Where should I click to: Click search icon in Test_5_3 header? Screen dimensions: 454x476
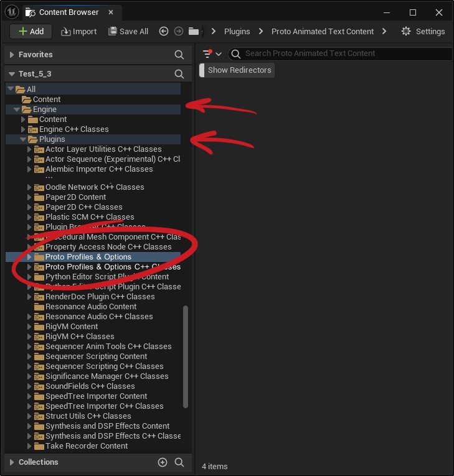[x=179, y=74]
